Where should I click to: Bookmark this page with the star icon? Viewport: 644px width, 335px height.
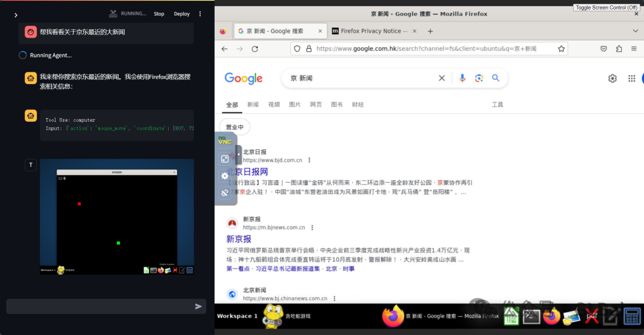click(x=561, y=49)
